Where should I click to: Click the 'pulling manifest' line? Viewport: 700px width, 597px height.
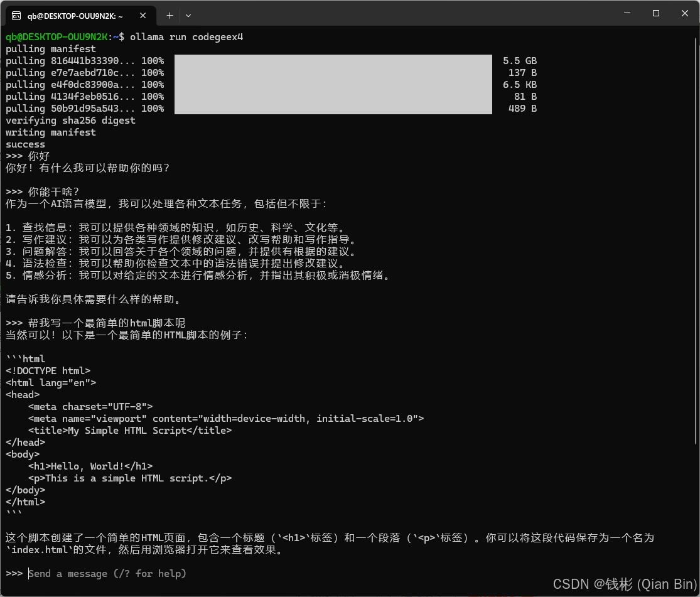pyautogui.click(x=50, y=49)
